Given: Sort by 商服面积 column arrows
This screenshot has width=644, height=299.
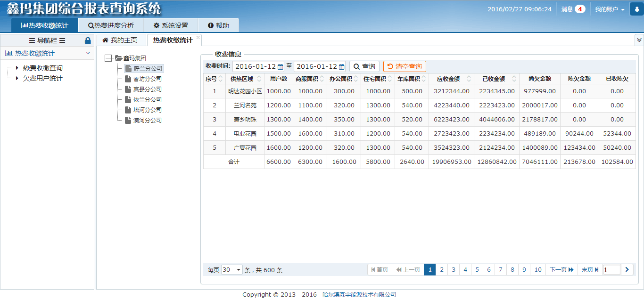Looking at the screenshot, I should pos(322,79).
